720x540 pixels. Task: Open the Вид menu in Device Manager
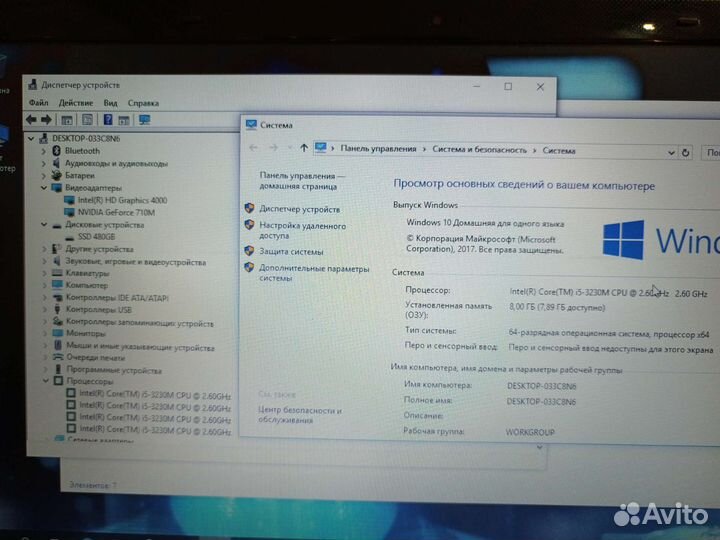[110, 103]
